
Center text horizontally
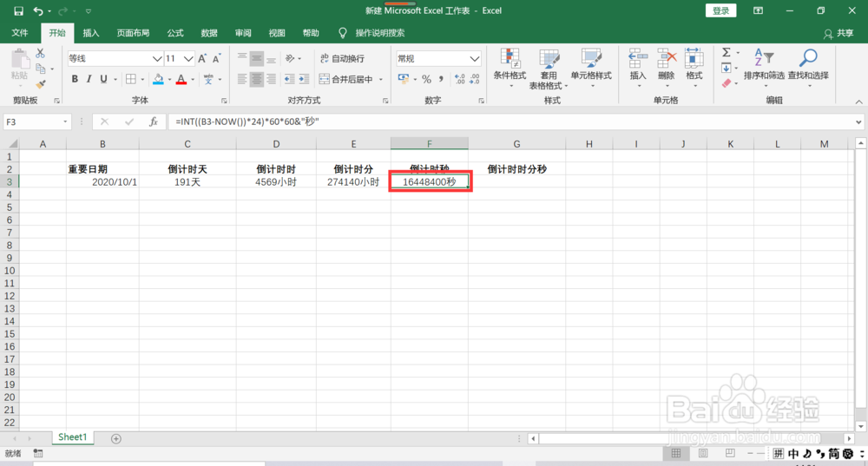[x=257, y=79]
